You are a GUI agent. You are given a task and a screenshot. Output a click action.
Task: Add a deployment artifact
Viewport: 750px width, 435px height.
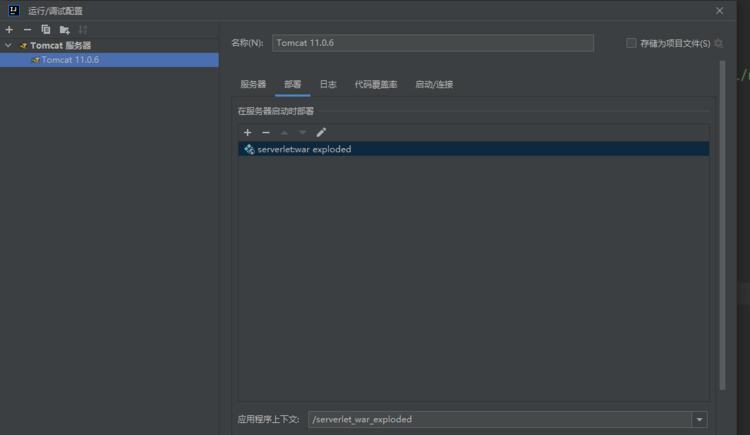coord(247,133)
